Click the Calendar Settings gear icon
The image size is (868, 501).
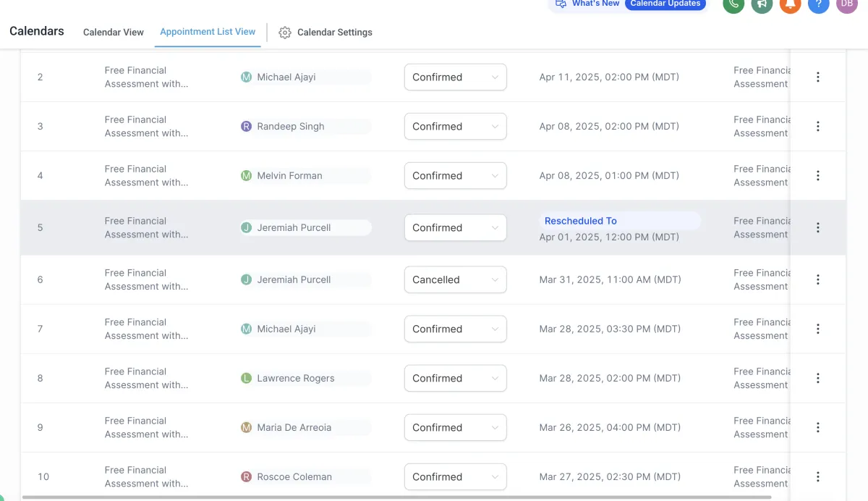pos(285,33)
